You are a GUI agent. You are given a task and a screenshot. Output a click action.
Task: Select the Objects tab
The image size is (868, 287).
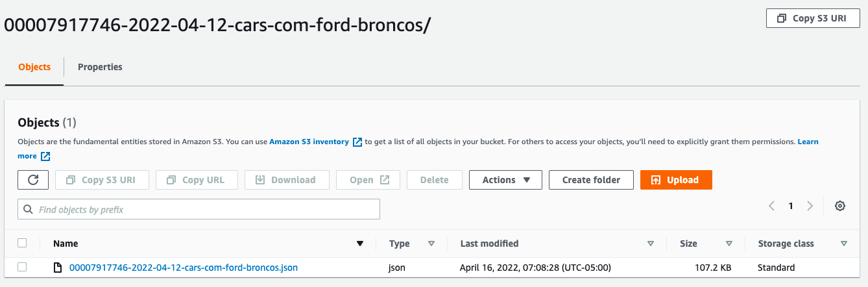34,67
